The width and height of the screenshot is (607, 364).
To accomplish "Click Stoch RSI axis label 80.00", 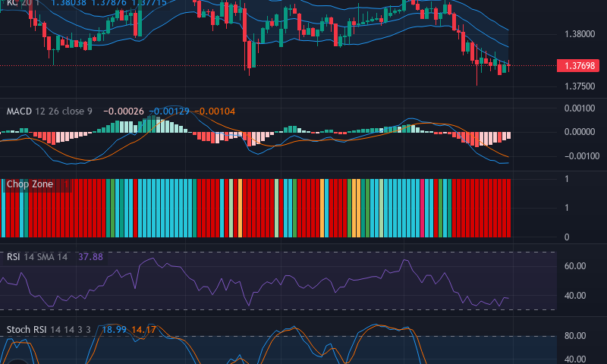I will pos(575,336).
